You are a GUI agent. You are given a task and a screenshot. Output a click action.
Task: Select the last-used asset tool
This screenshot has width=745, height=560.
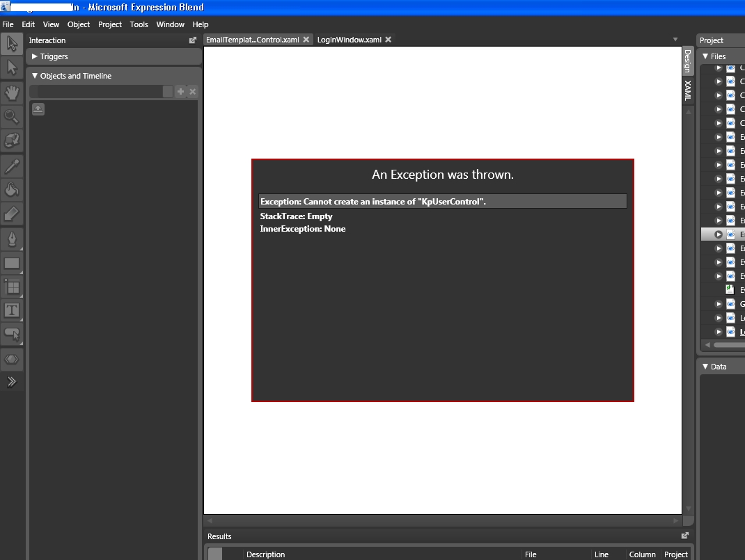[12, 359]
